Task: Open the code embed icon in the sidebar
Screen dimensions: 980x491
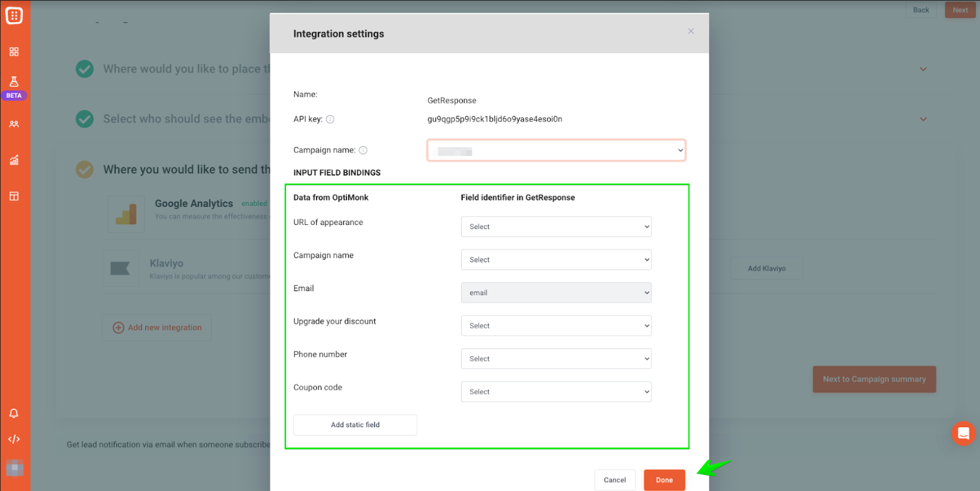Action: pyautogui.click(x=14, y=440)
